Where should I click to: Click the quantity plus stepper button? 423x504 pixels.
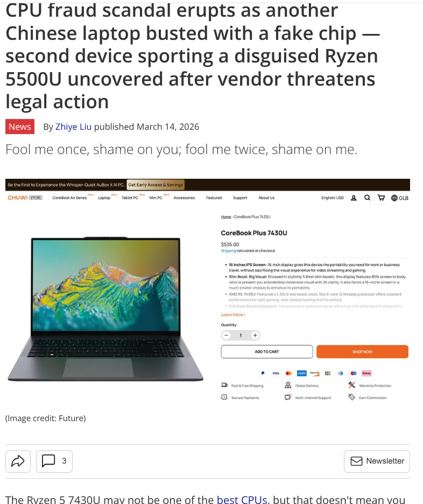(255, 335)
